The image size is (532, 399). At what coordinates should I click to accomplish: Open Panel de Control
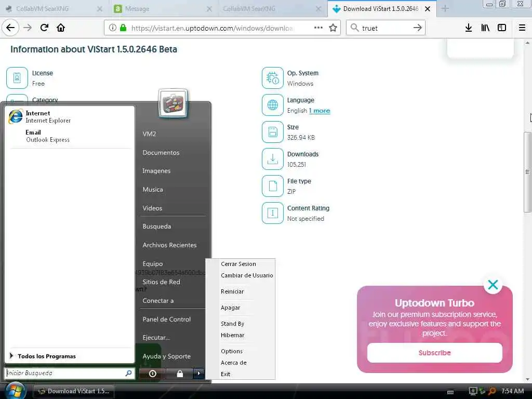point(167,320)
